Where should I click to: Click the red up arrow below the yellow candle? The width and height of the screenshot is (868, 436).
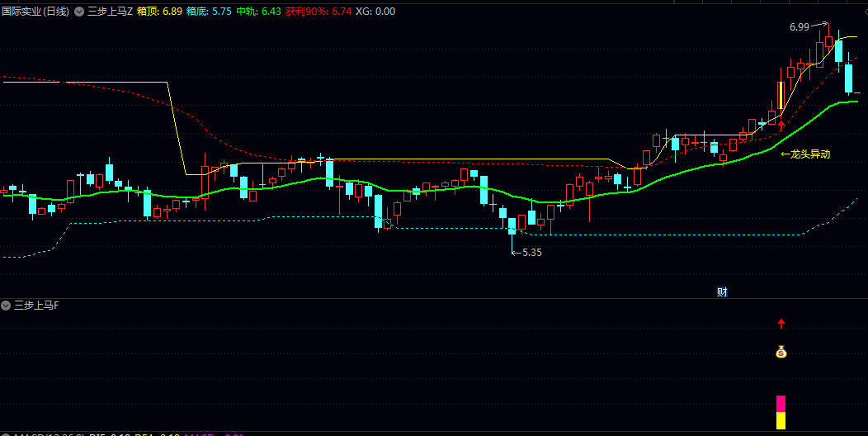click(x=781, y=126)
